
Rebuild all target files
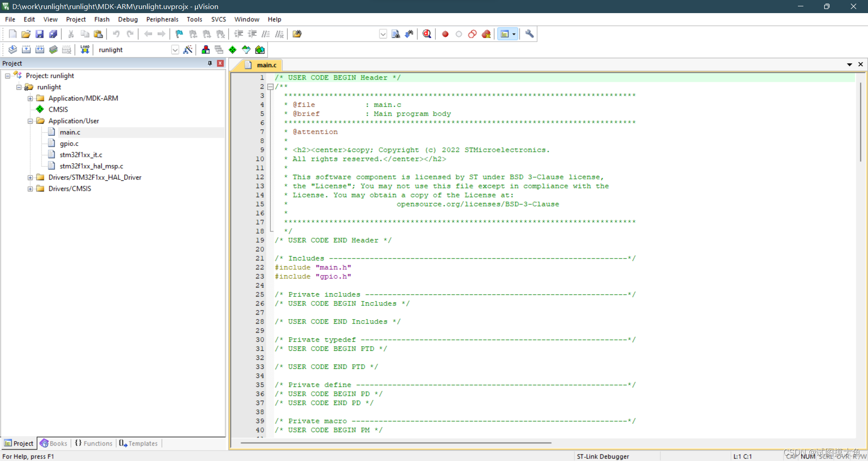pos(39,50)
